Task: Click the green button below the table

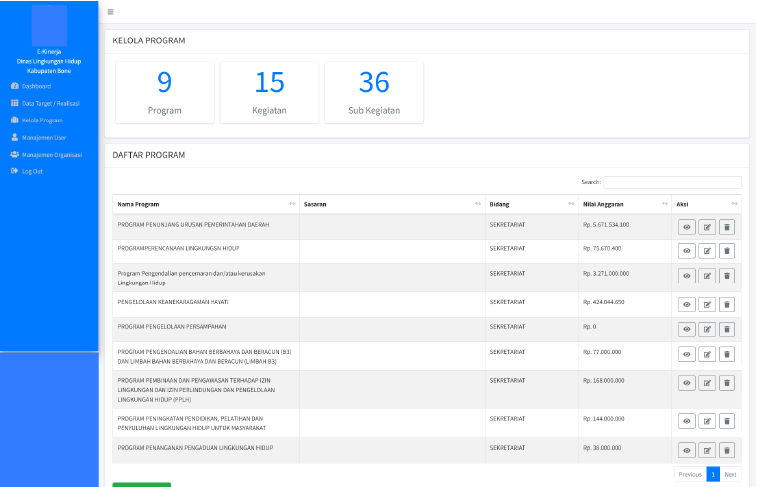Action: [141, 485]
